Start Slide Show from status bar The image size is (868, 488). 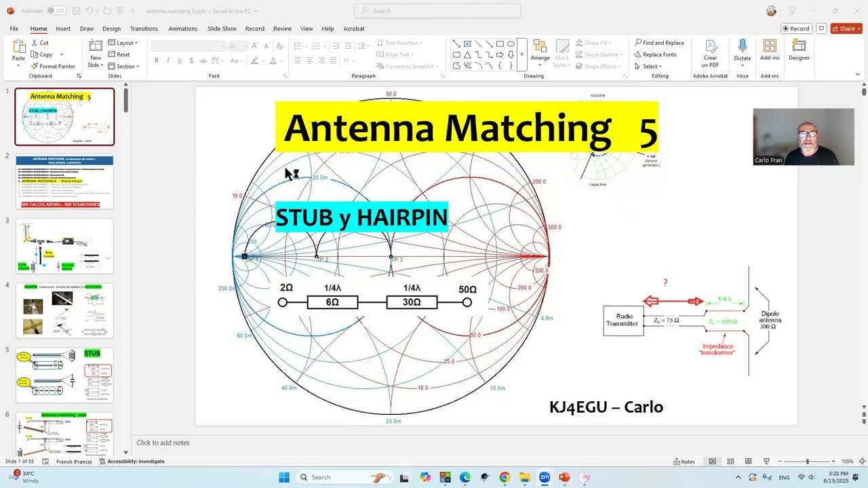[766, 462]
